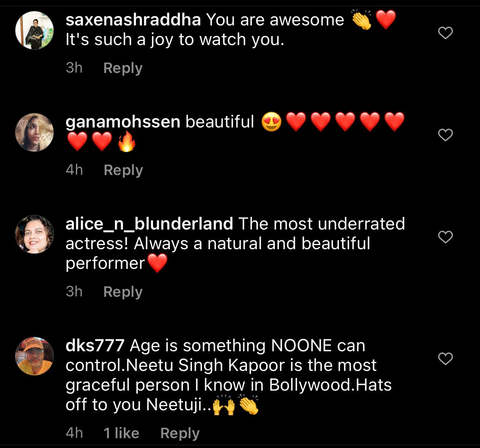Open saxenashraddha's profile picture
Image resolution: width=480 pixels, height=448 pixels.
point(34,30)
